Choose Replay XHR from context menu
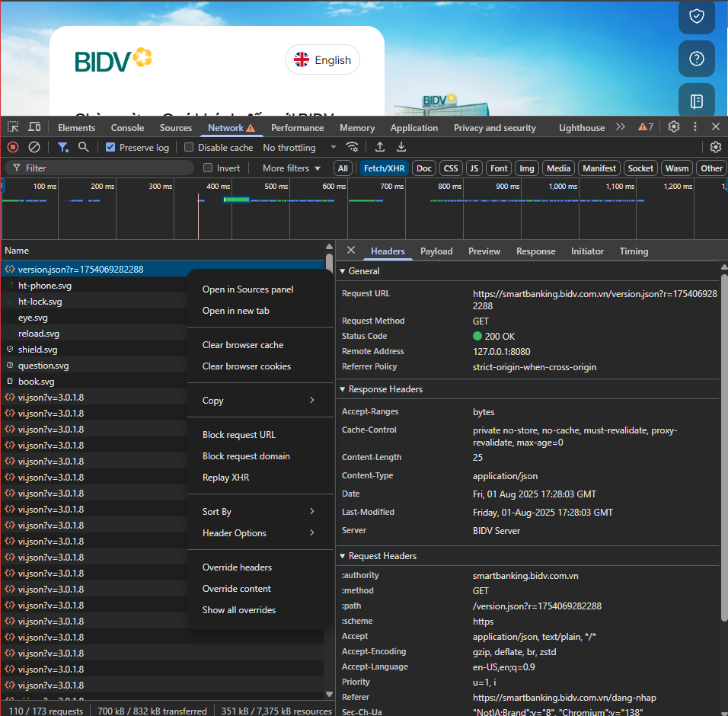This screenshot has height=716, width=728. 225,478
